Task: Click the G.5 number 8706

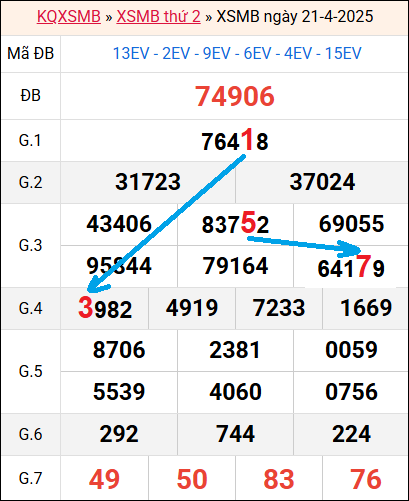Action: 119,350
